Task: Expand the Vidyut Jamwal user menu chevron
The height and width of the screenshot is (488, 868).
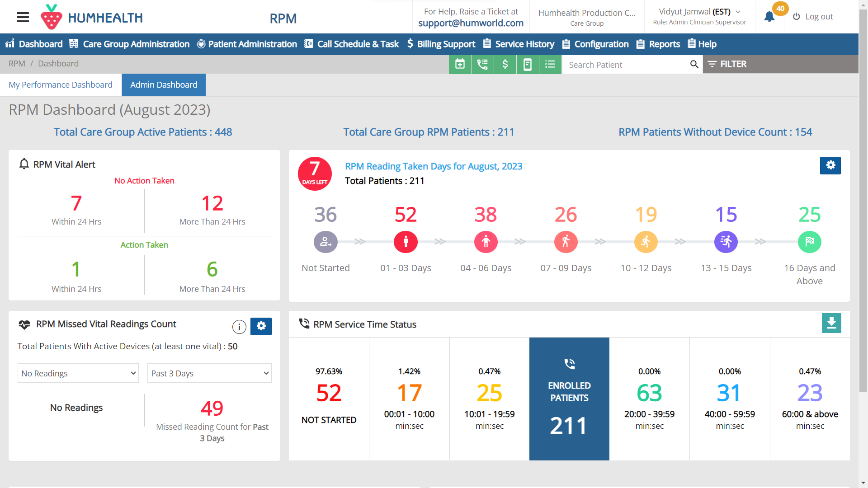Action: pyautogui.click(x=739, y=12)
